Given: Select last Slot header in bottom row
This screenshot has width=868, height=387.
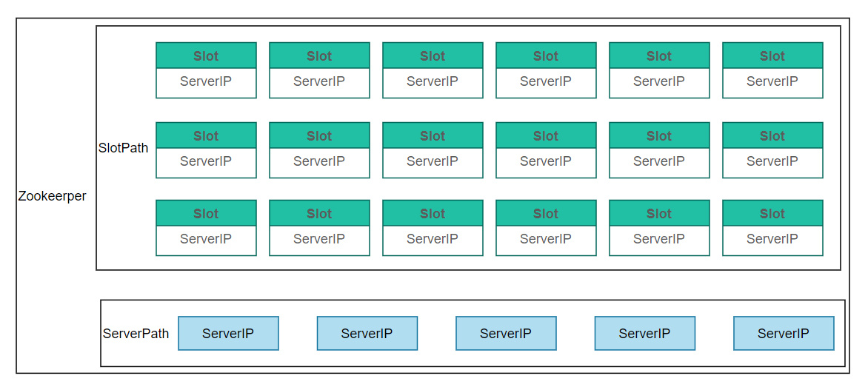Looking at the screenshot, I should pos(772,213).
